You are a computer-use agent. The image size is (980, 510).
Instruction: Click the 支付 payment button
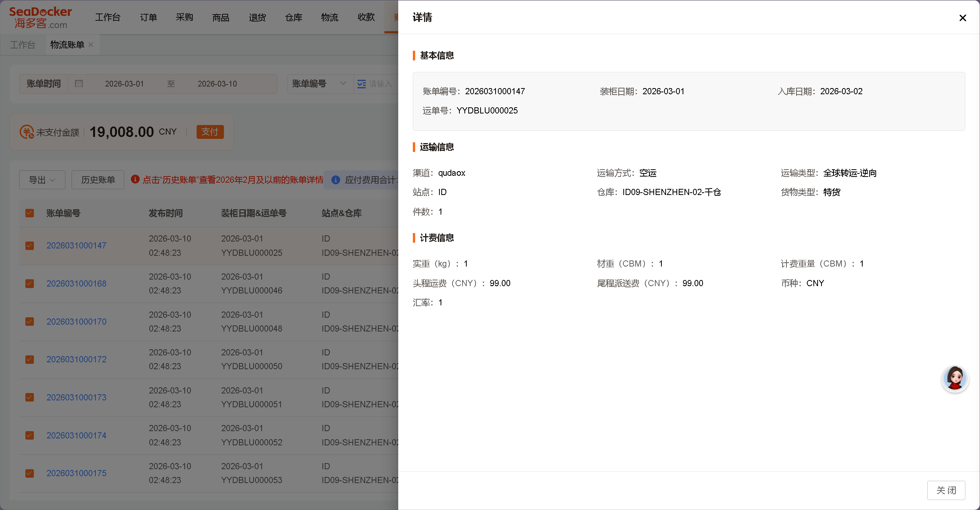click(210, 132)
